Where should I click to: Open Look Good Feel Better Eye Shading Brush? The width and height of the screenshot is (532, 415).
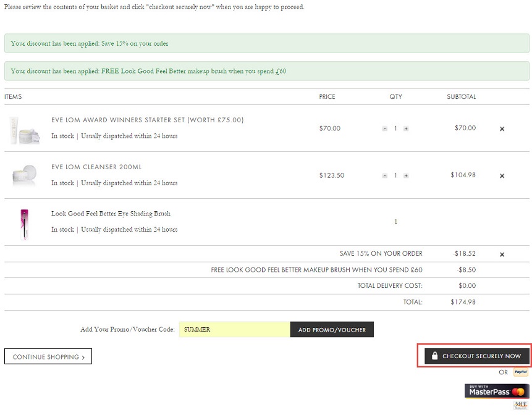(111, 214)
